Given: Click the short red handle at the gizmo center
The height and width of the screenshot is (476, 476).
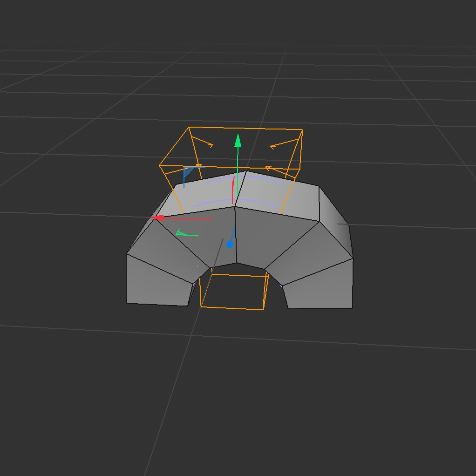Looking at the screenshot, I should [233, 191].
